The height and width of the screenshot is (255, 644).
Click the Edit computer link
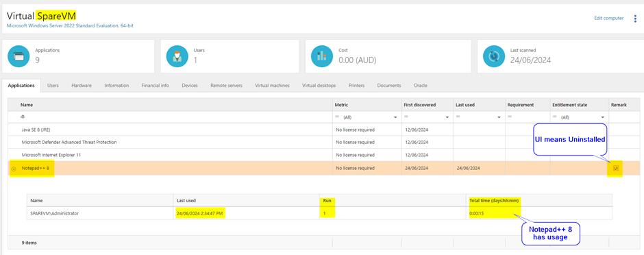[x=608, y=18]
